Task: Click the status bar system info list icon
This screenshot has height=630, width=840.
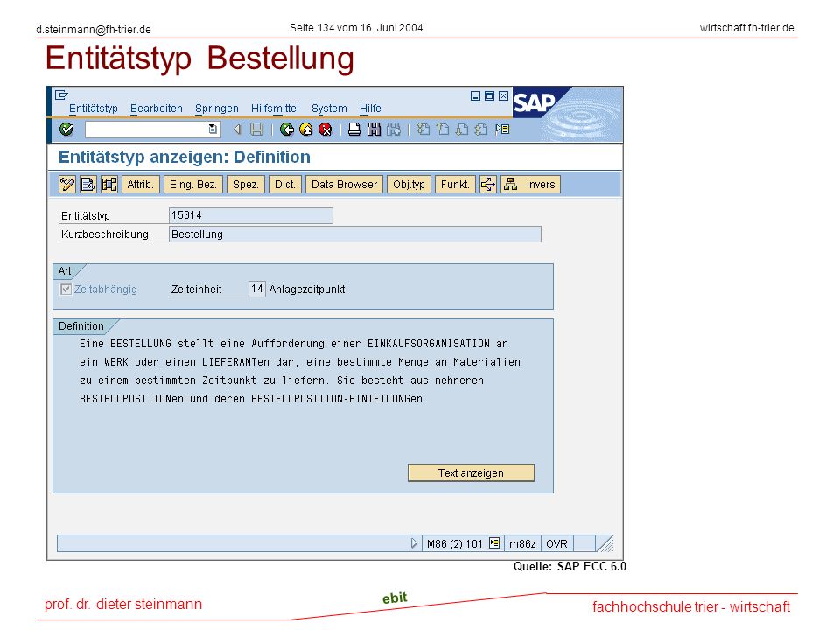Action: tap(494, 543)
